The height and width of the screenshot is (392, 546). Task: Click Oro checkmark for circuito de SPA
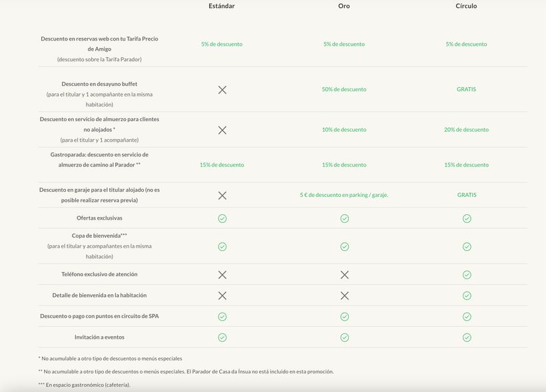(344, 316)
